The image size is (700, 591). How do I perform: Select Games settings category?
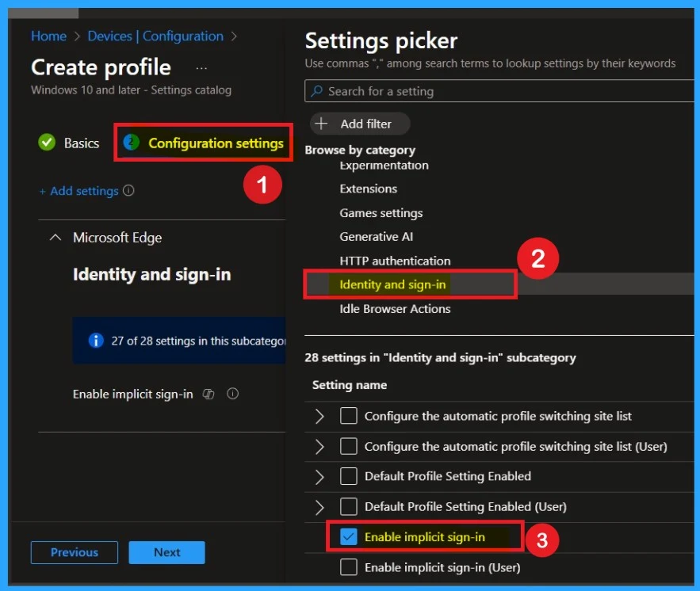click(381, 213)
